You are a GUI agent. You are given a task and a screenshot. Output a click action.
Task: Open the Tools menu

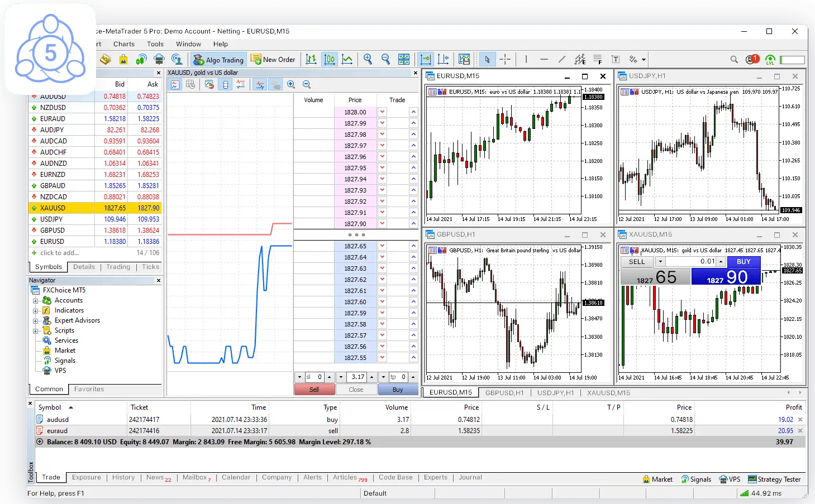point(155,44)
